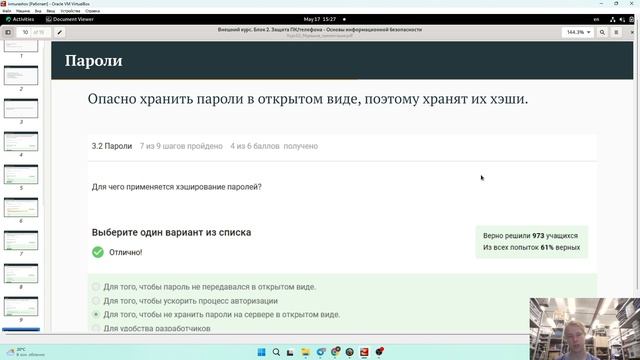This screenshot has width=640, height=360.
Task: Click the network icon in GNOME top bar
Action: (x=612, y=19)
